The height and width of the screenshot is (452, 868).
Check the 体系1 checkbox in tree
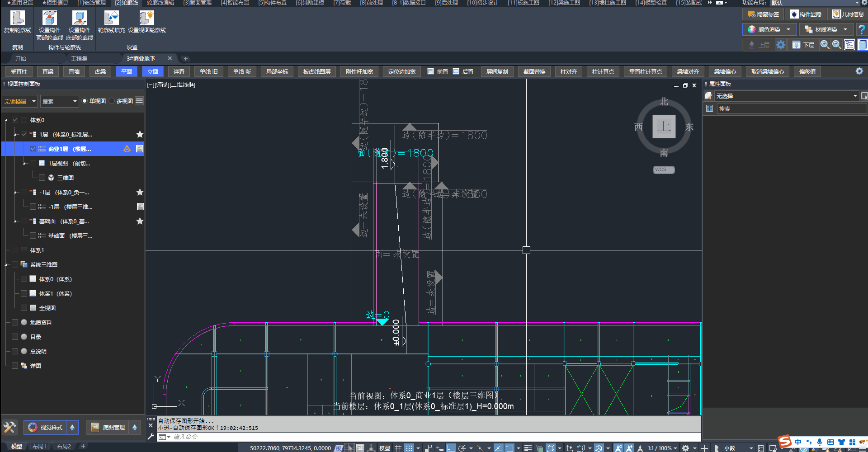tap(15, 250)
